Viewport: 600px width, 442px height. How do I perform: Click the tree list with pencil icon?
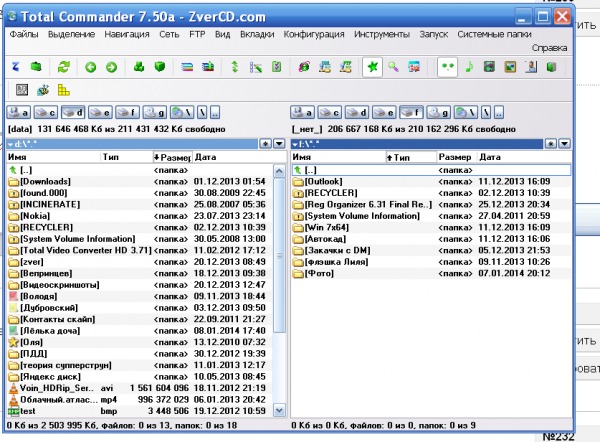pos(255,67)
